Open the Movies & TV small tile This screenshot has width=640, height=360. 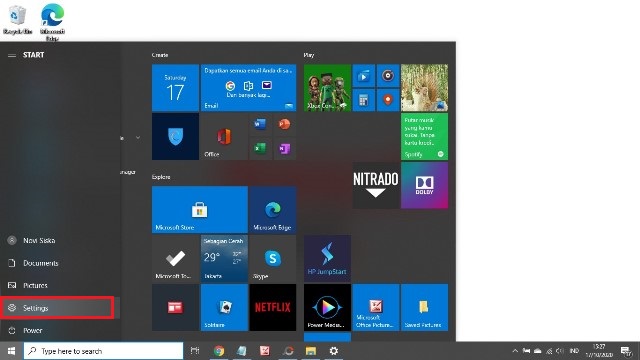click(x=364, y=76)
